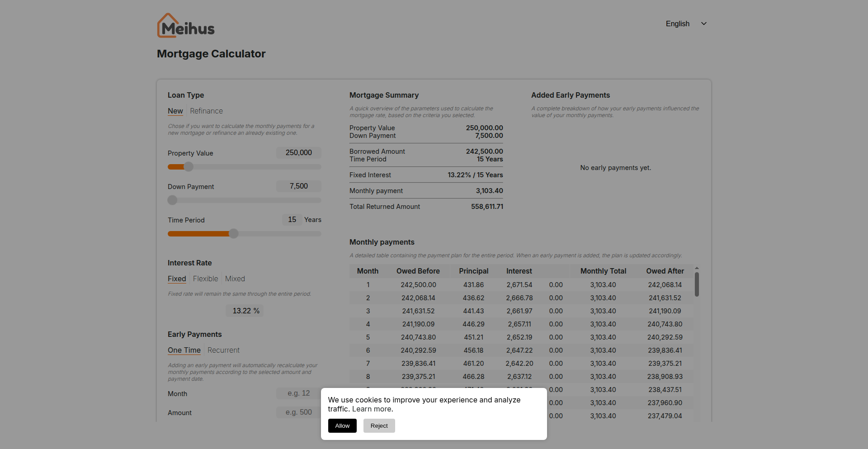The image size is (868, 449).
Task: Allow cookies in the consent banner
Action: tap(342, 426)
